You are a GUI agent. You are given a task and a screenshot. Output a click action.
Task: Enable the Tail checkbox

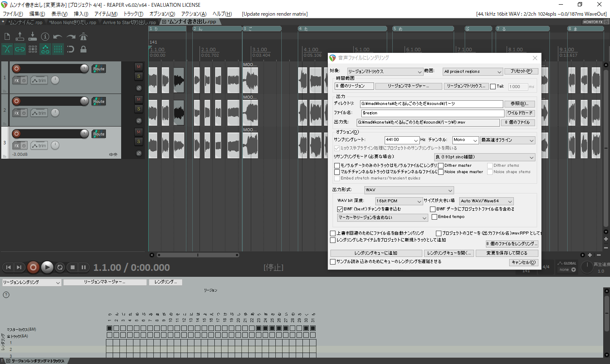pos(493,86)
